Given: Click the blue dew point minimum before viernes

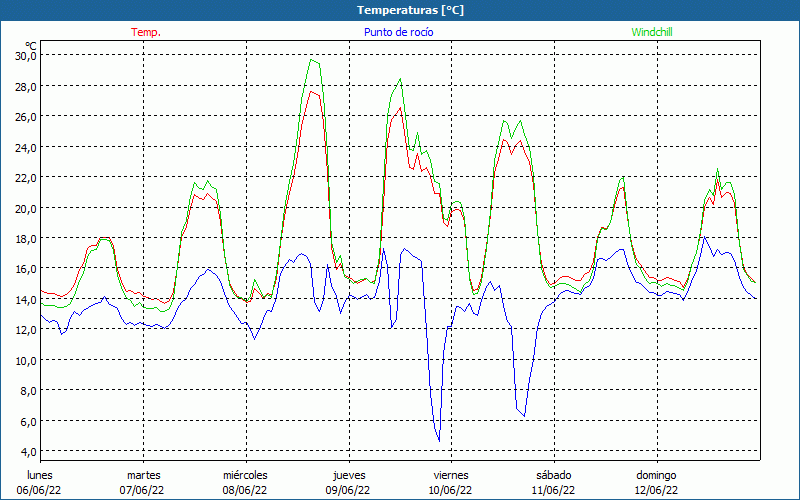Looking at the screenshot, I should (x=439, y=440).
